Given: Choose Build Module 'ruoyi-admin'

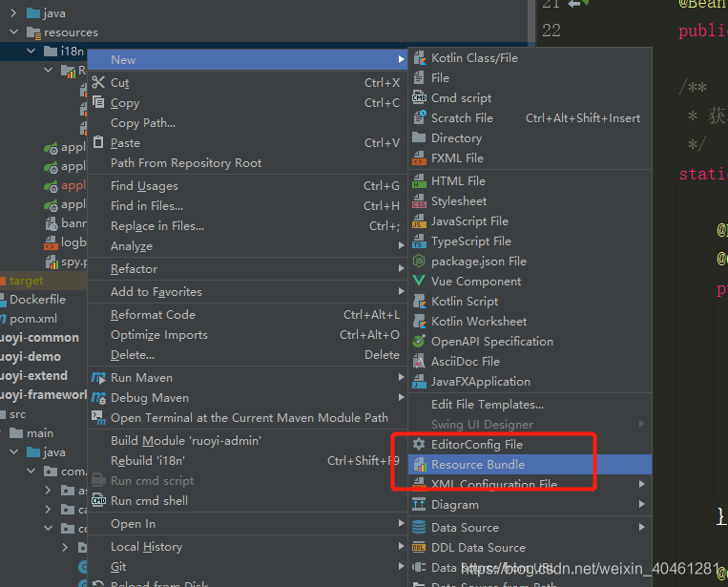Looking at the screenshot, I should [247, 440].
